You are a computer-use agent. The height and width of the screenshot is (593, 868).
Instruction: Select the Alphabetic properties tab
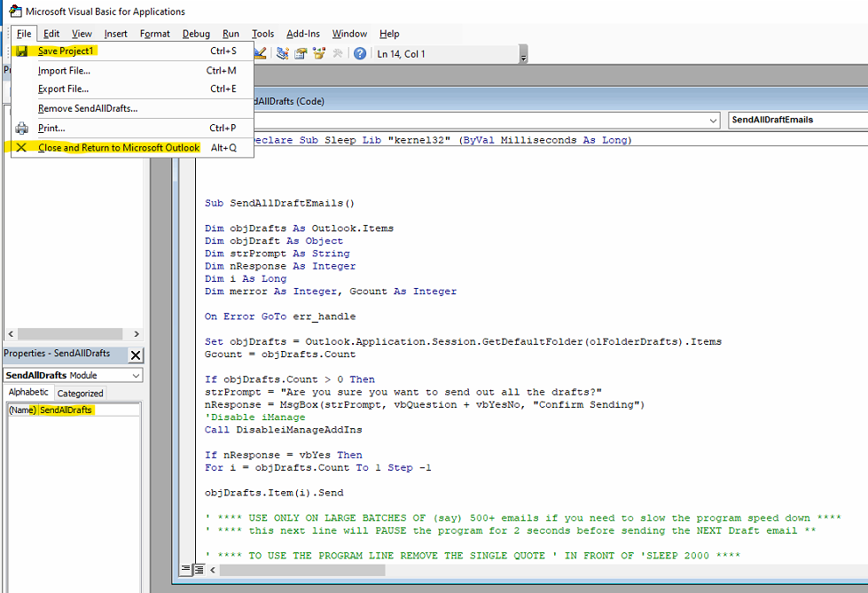[x=28, y=393]
